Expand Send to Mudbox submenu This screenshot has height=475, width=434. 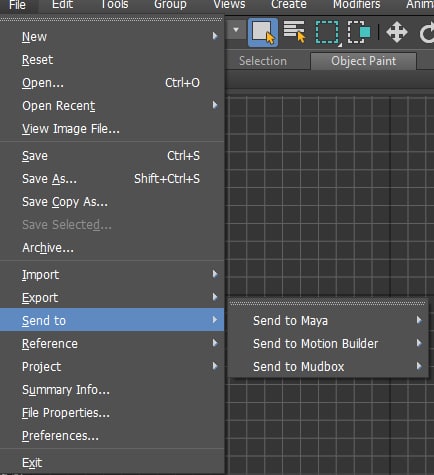[x=328, y=366]
